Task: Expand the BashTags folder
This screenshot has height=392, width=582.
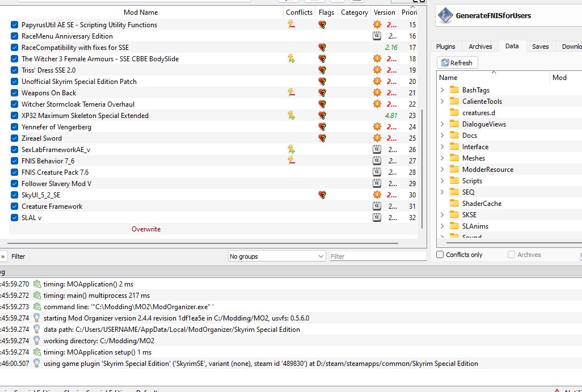Action: click(x=442, y=90)
